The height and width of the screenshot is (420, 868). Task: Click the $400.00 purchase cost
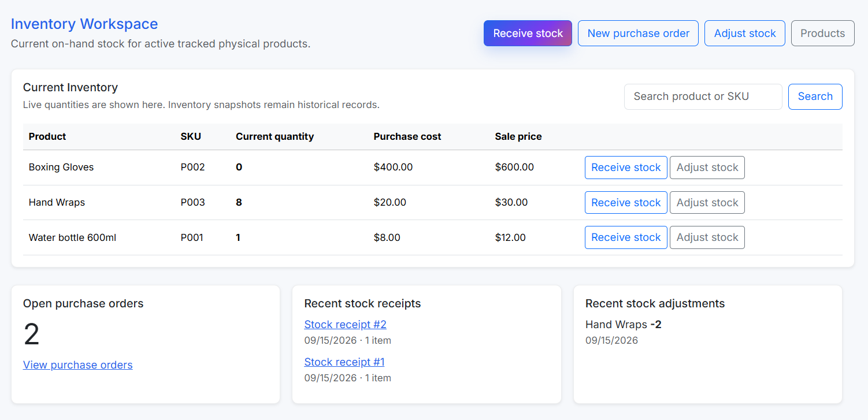(394, 168)
